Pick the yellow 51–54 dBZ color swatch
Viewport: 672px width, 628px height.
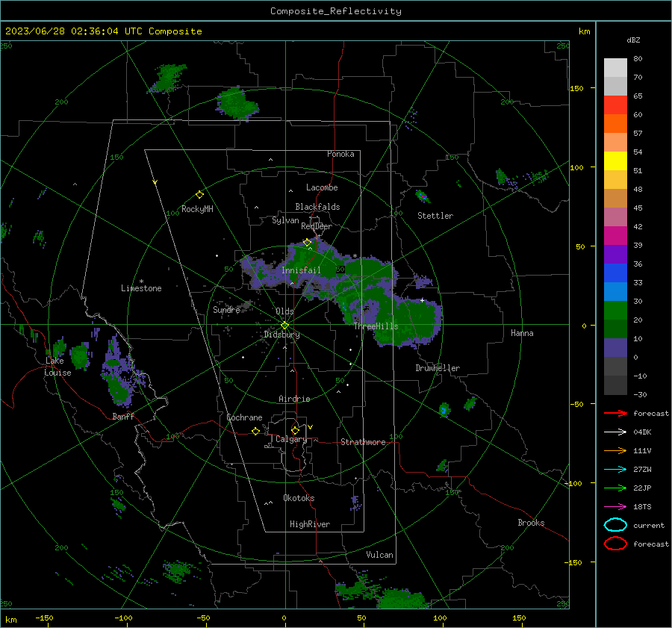615,161
